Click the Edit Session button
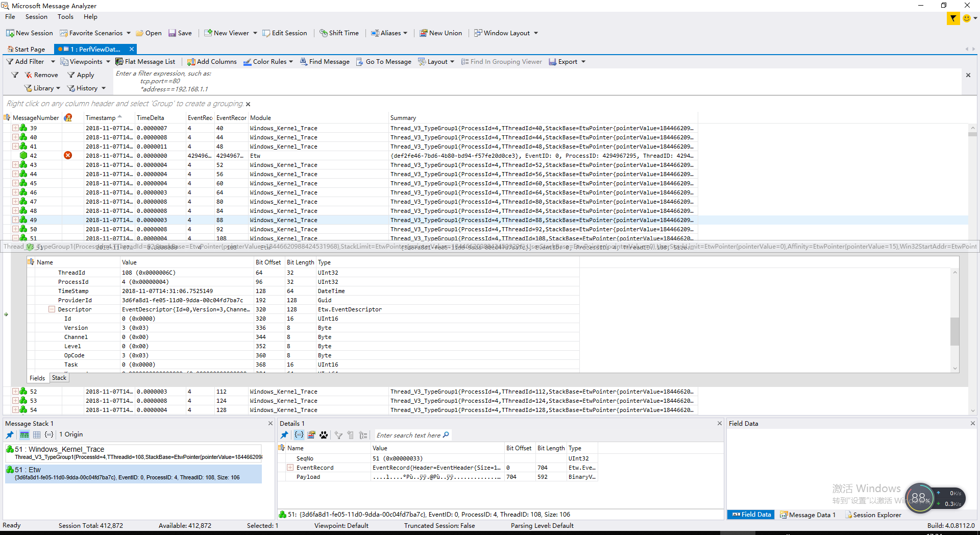 click(x=285, y=33)
